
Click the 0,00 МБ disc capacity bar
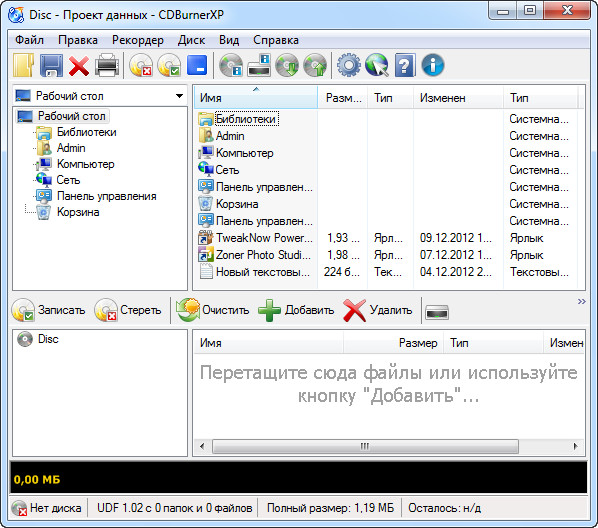click(x=299, y=477)
